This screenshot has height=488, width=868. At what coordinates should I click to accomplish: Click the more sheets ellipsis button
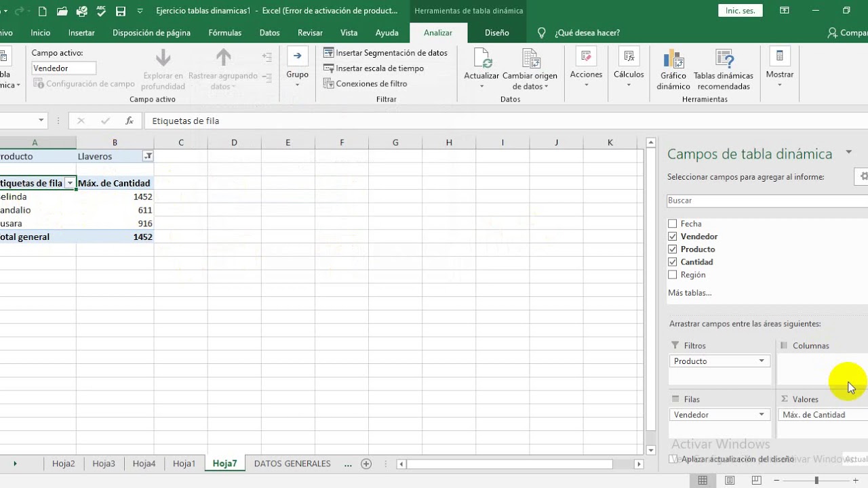pyautogui.click(x=348, y=464)
